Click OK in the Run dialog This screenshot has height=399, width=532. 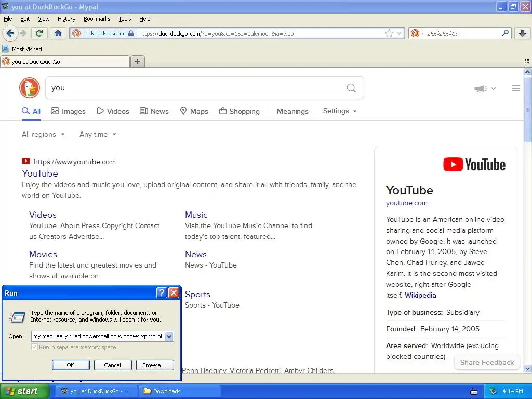pos(71,365)
